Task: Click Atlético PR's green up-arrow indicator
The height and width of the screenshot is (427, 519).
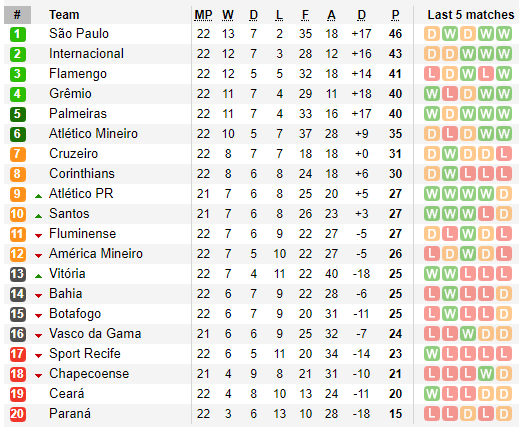Action: 38,196
